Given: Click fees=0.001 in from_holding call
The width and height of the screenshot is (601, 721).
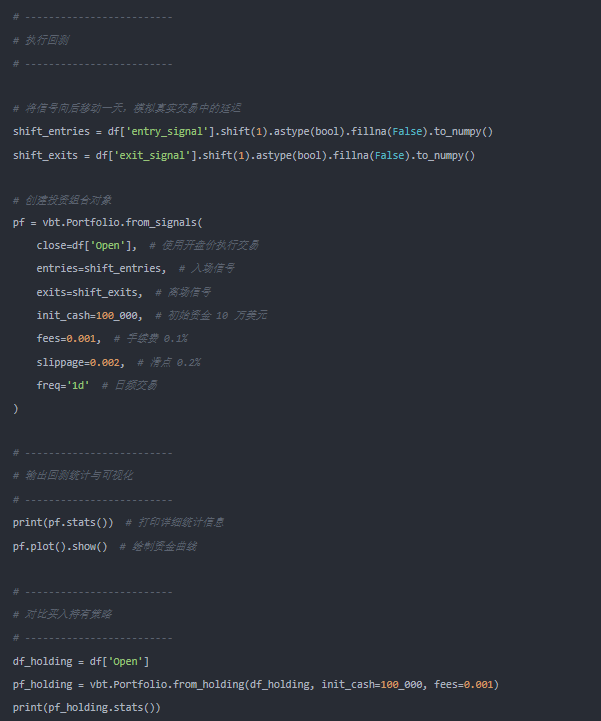Looking at the screenshot, I should tap(464, 684).
